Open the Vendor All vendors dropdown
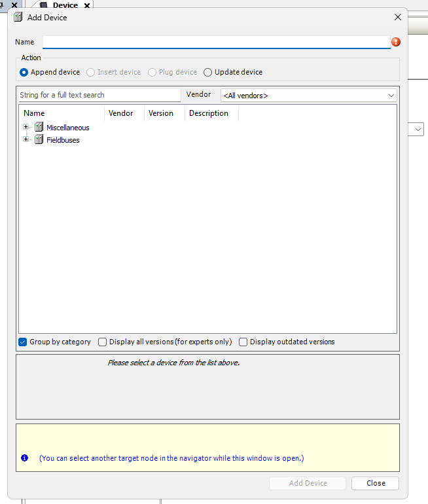 pyautogui.click(x=308, y=96)
